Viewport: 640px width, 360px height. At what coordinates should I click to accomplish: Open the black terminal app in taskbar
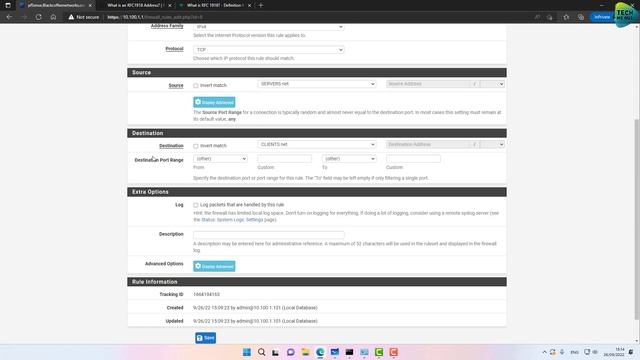(x=349, y=352)
